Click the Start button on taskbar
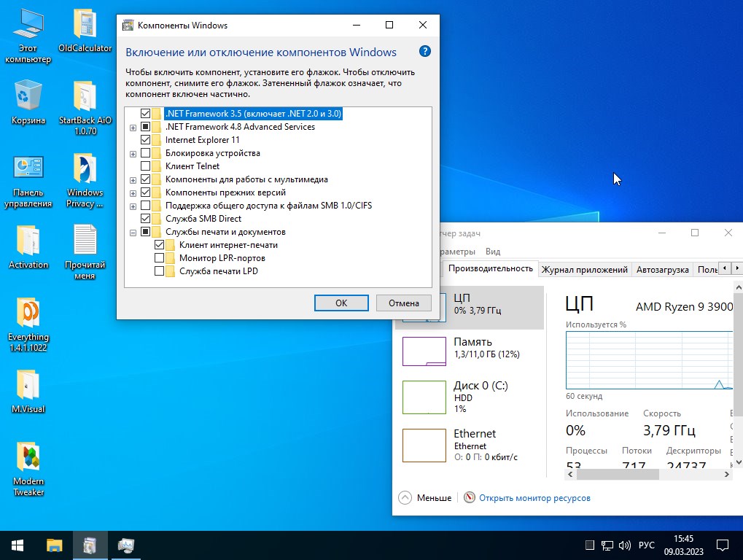Viewport: 743px width, 560px height. 17,545
